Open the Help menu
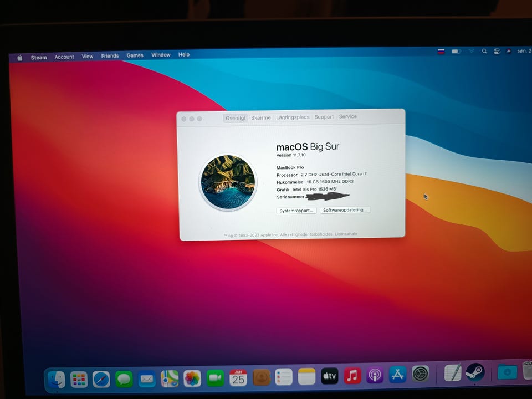Screen dimensions: 532x399 pyautogui.click(x=184, y=55)
